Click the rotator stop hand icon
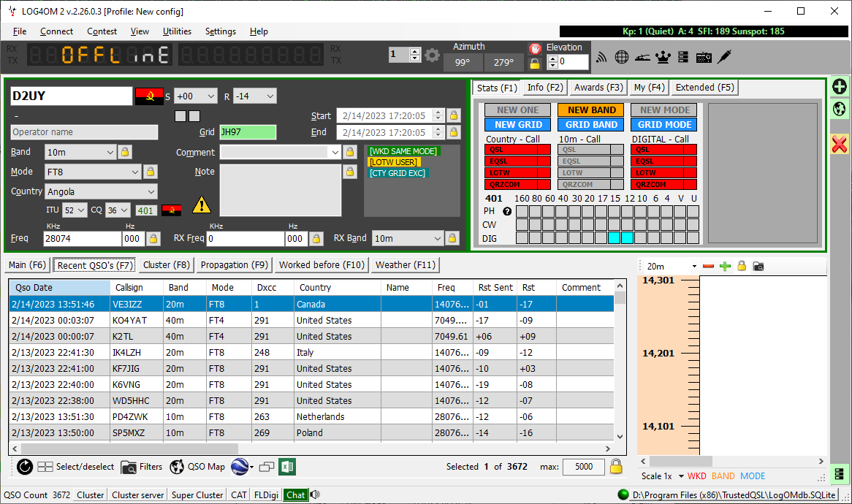Screen dimensions: 852x504 535,48
